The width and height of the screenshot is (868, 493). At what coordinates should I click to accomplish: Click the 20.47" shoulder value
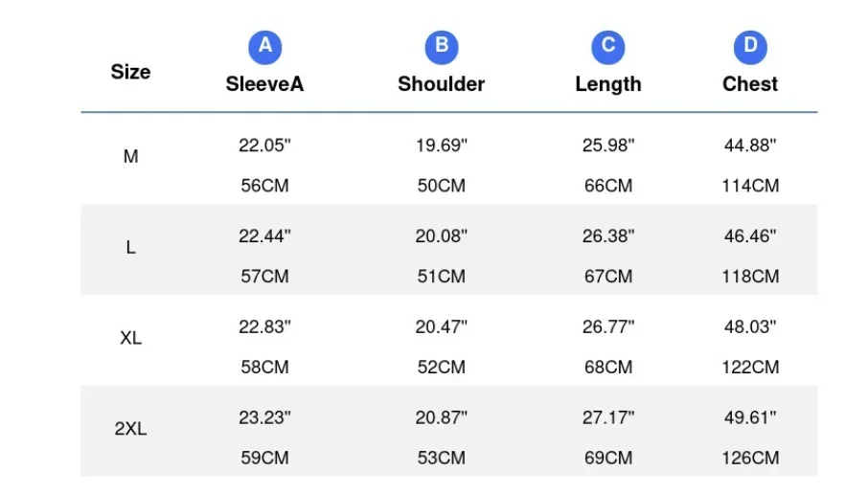[x=442, y=327]
